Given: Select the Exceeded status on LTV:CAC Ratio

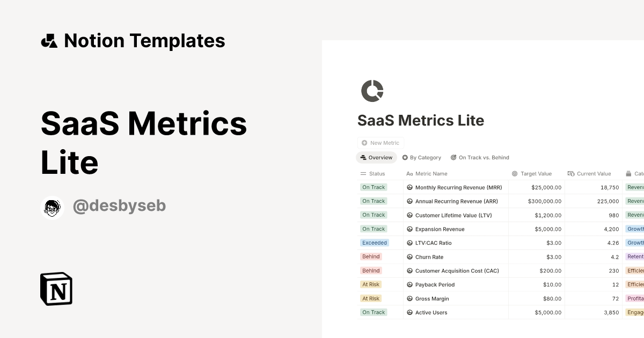Looking at the screenshot, I should [375, 243].
